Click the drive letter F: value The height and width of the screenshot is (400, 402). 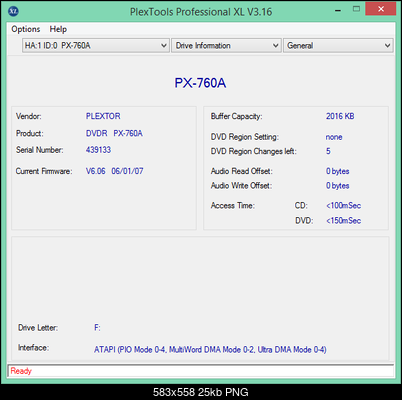97,328
